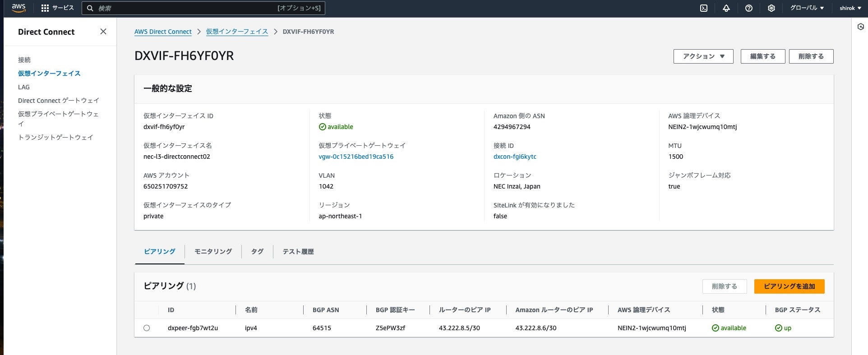Click the BGP status up indicator
The width and height of the screenshot is (868, 355).
click(783, 328)
